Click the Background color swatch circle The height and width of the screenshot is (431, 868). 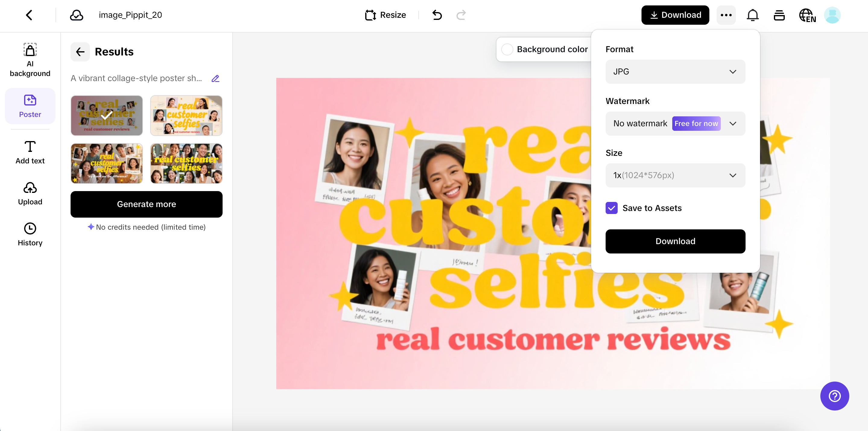coord(507,49)
